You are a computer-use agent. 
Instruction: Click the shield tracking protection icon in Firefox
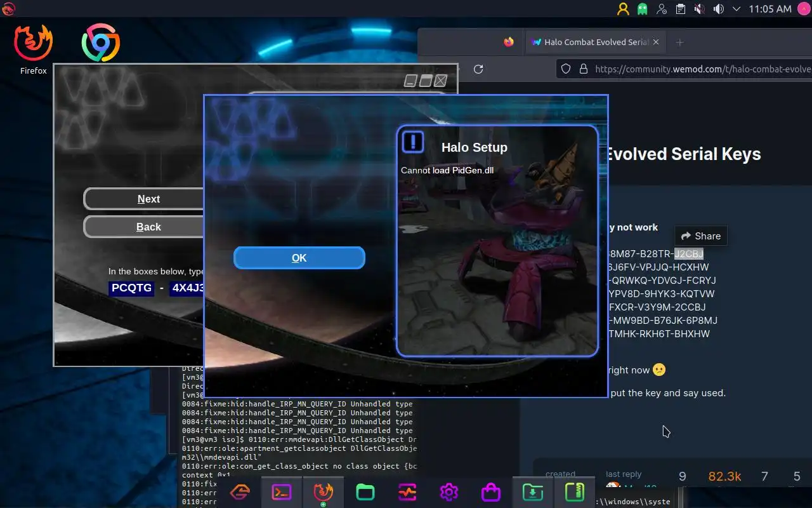(566, 69)
